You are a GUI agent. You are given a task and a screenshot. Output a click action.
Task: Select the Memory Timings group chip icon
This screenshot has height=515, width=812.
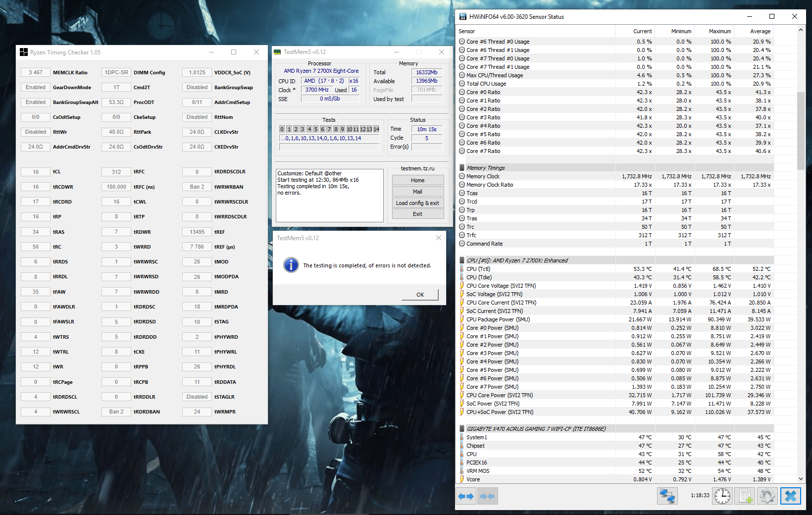tap(462, 168)
